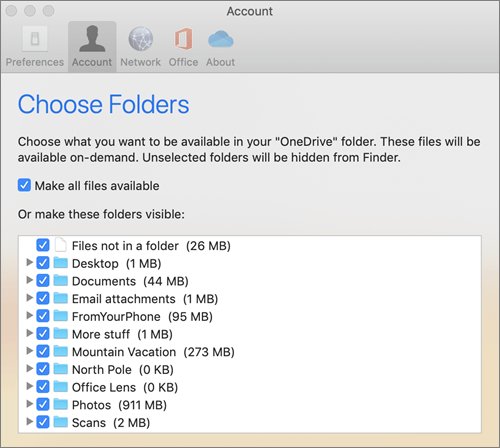The image size is (500, 448).
Task: Click the 'Make all files available' label
Action: [x=97, y=186]
